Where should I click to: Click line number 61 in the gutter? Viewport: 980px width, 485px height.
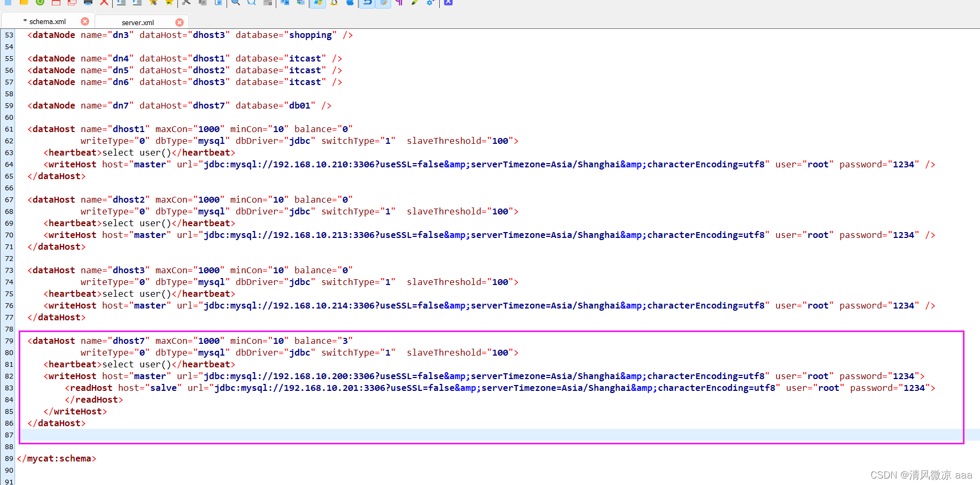pos(9,129)
